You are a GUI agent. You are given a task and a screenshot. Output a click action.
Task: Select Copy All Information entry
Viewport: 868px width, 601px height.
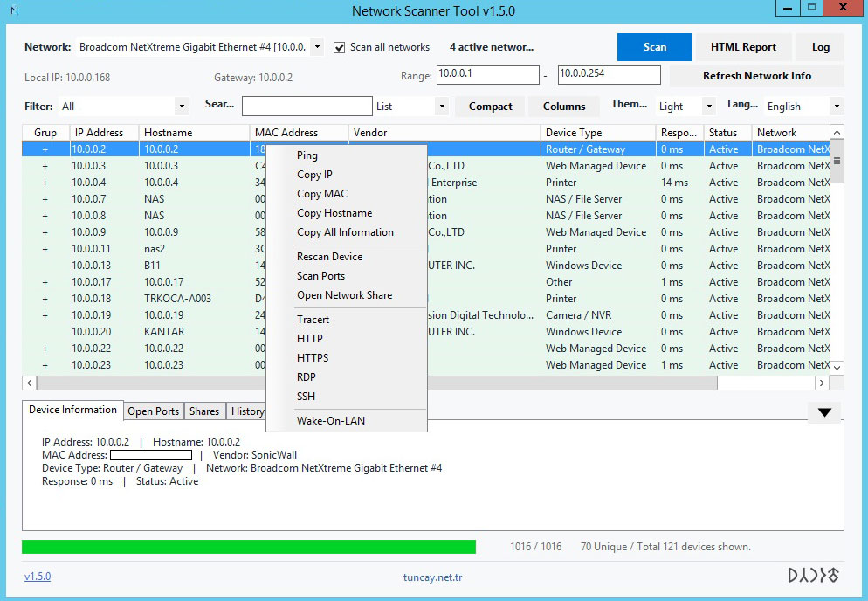pyautogui.click(x=347, y=232)
